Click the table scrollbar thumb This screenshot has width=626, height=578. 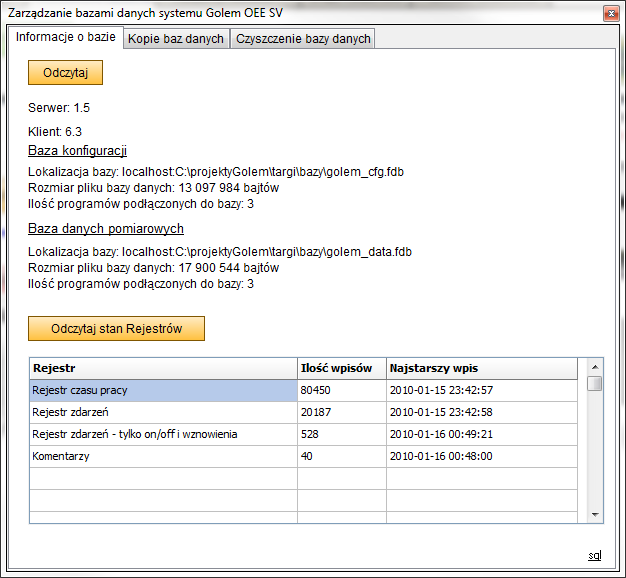click(x=595, y=383)
